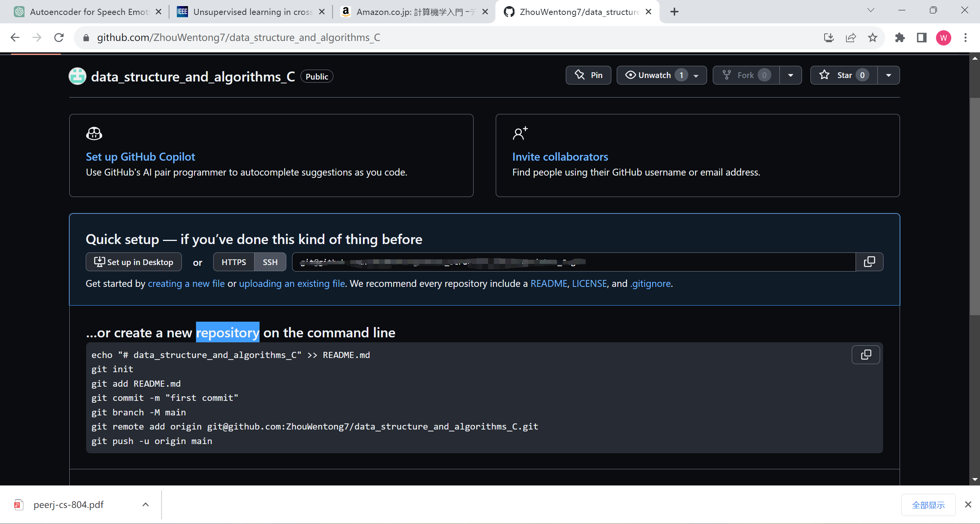Copy the command line code block
Viewport: 980px width, 524px height.
pos(866,355)
